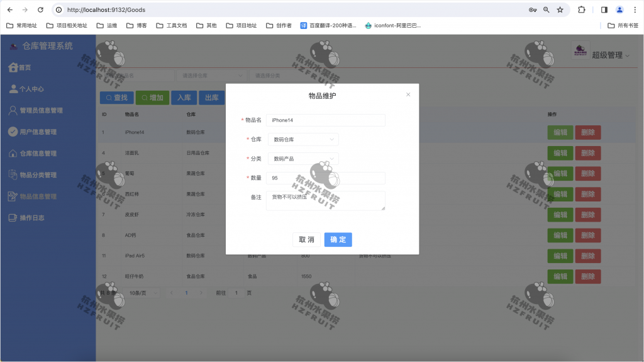Edit the iPad Air5 row
This screenshot has height=362, width=644.
tap(560, 256)
